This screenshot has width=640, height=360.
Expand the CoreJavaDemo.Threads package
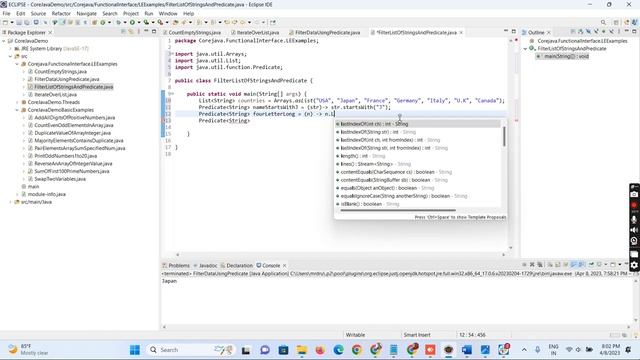click(17, 102)
